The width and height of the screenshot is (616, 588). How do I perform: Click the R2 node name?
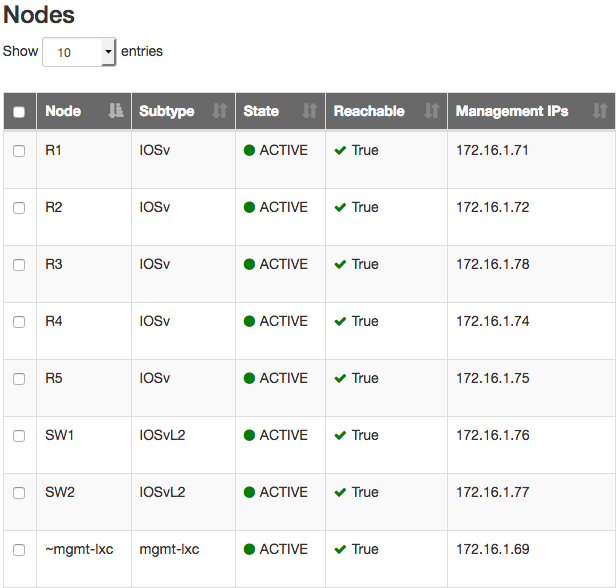coord(54,207)
